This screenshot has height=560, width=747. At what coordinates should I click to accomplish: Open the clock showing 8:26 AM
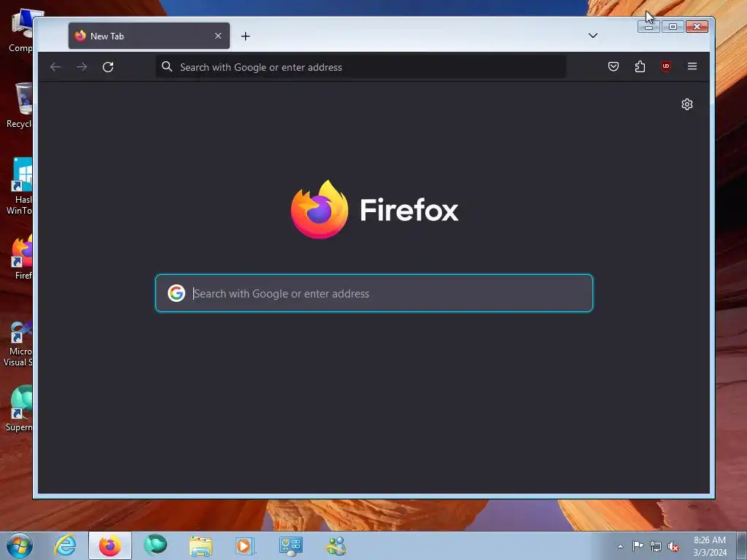click(x=709, y=546)
